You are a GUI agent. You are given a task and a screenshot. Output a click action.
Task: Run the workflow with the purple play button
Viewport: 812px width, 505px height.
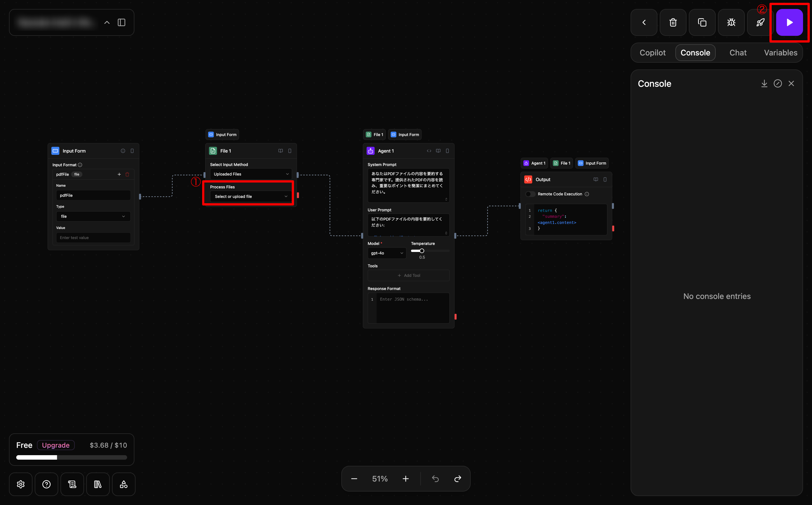coord(789,22)
